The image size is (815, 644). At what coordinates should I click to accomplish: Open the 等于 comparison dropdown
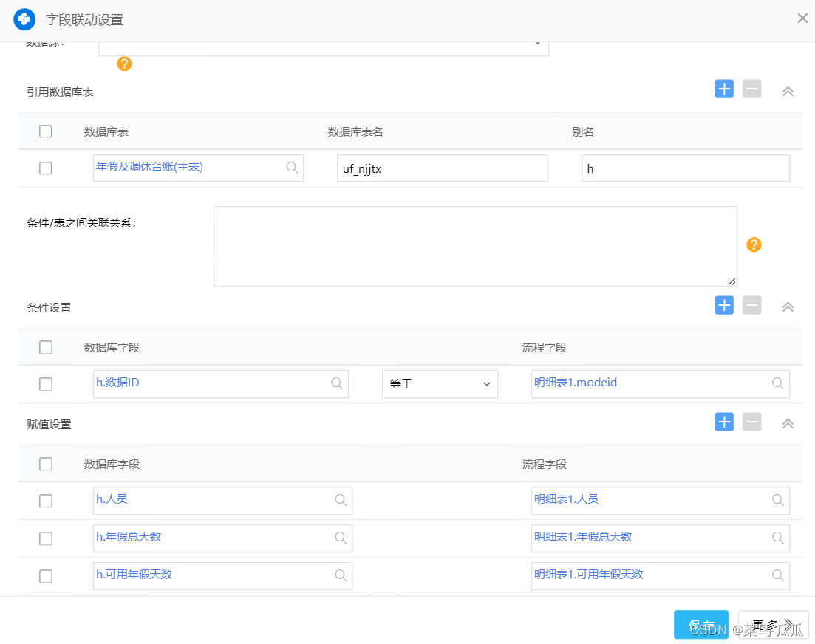click(440, 383)
